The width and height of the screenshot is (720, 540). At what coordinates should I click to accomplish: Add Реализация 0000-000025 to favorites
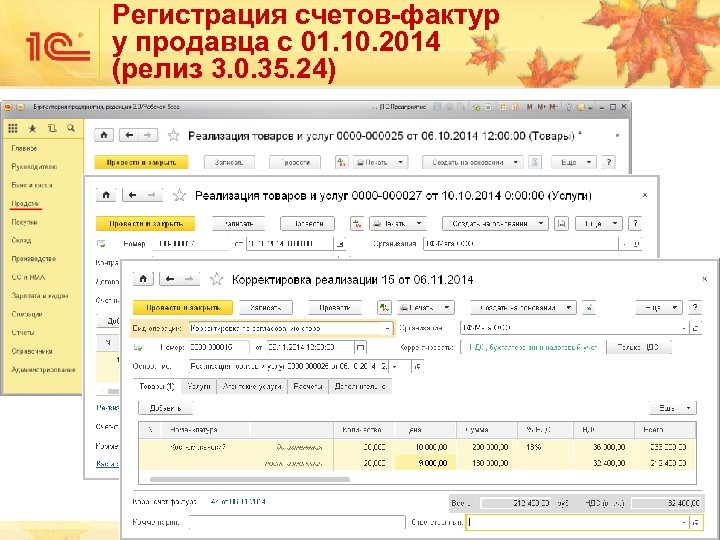click(173, 135)
